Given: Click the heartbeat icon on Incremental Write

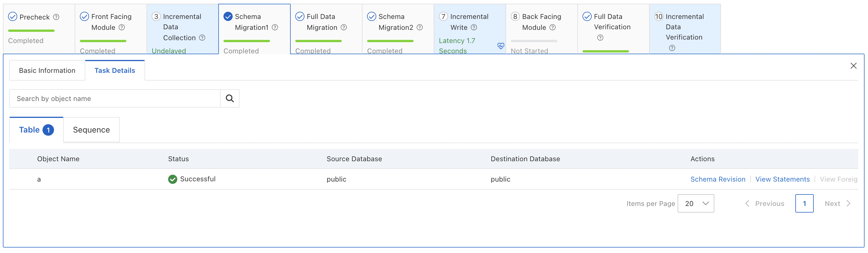Looking at the screenshot, I should point(501,46).
